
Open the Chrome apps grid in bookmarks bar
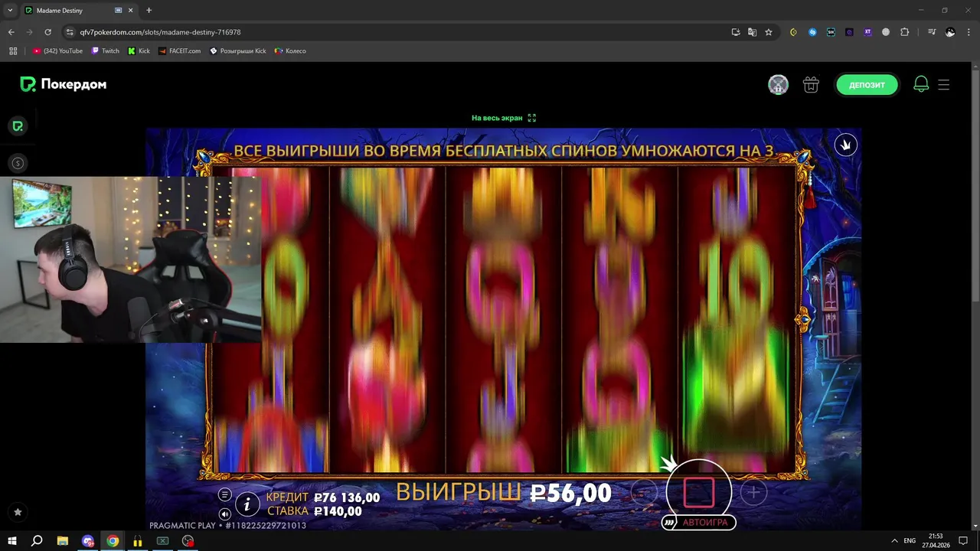pyautogui.click(x=13, y=51)
